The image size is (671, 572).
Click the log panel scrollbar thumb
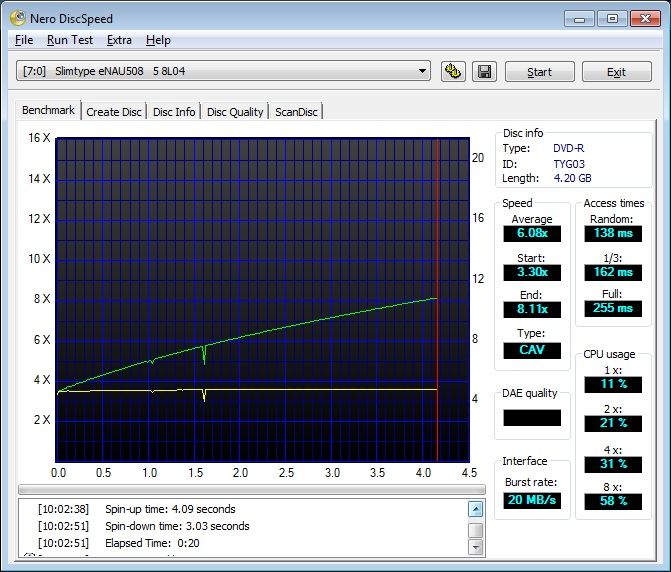476,530
